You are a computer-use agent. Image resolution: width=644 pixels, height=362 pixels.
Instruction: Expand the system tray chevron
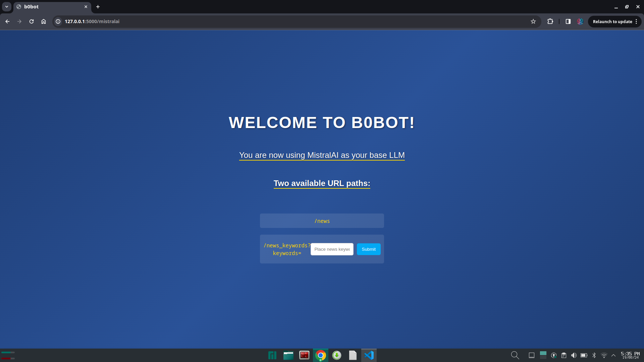(x=613, y=355)
